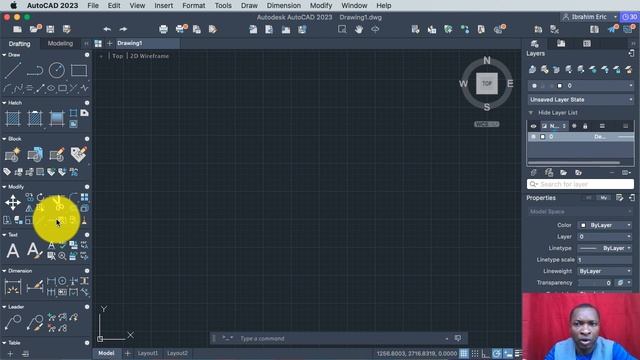Select the Gradient hatch tool
The width and height of the screenshot is (640, 360).
click(x=57, y=119)
